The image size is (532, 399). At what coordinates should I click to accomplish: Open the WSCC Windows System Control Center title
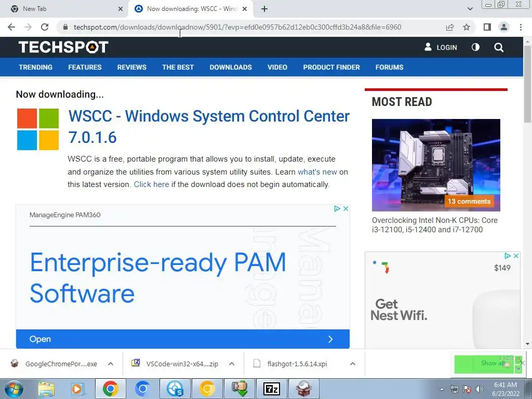(x=209, y=127)
